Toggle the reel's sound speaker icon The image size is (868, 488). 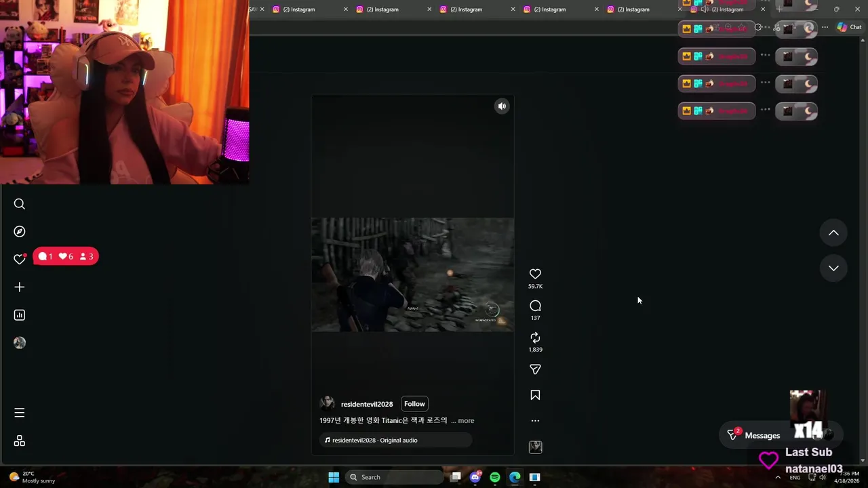click(x=502, y=106)
